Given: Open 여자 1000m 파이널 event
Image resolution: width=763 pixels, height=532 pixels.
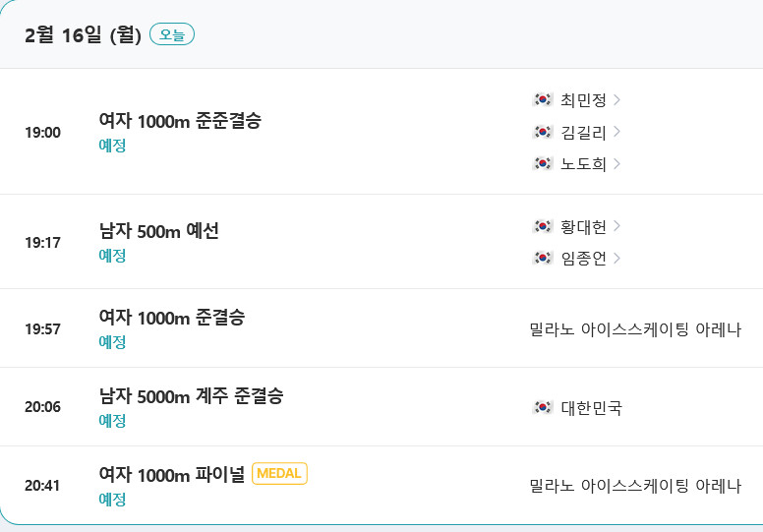Looking at the screenshot, I should coord(172,474).
